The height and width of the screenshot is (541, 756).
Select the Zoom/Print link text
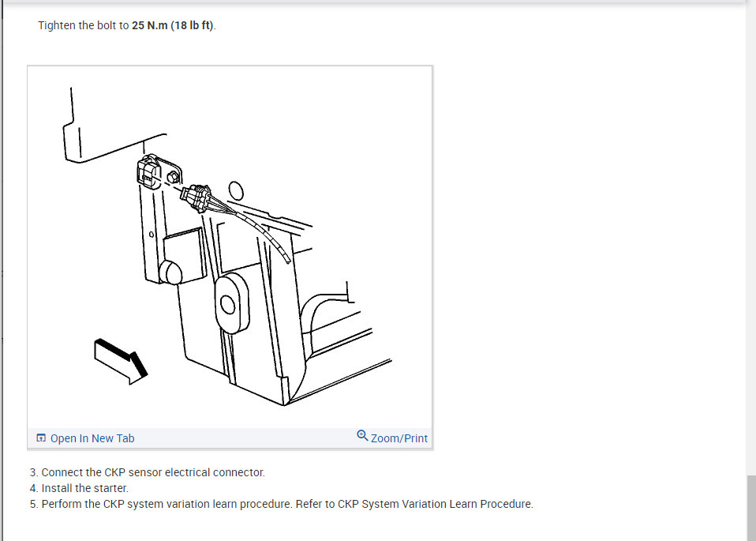[399, 438]
